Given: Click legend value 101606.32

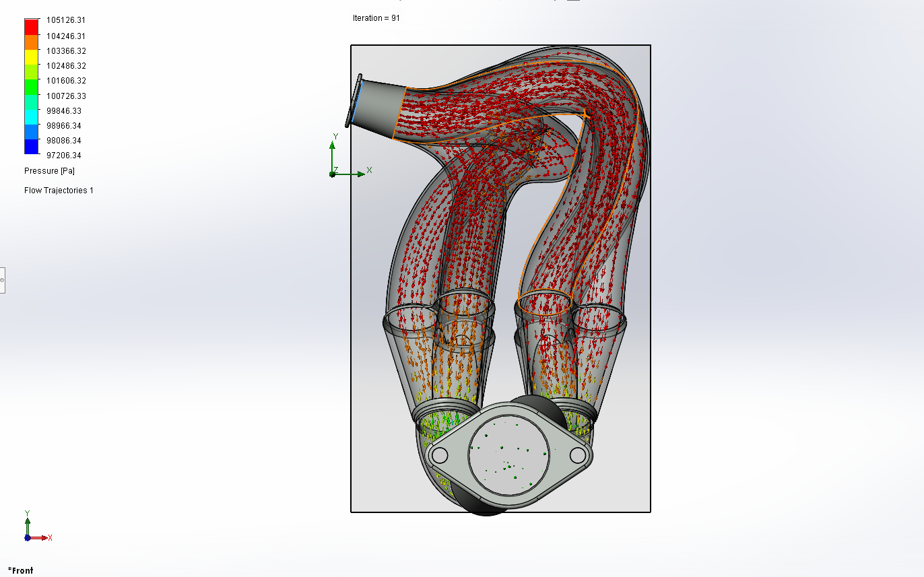Looking at the screenshot, I should [x=66, y=81].
